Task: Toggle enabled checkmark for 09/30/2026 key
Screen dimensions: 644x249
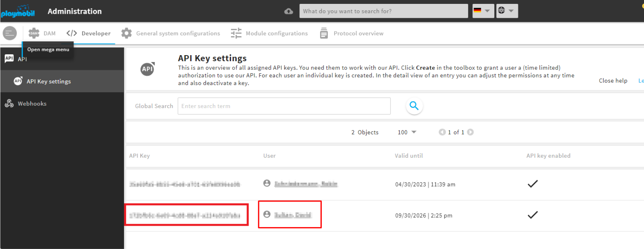Action: pyautogui.click(x=533, y=215)
